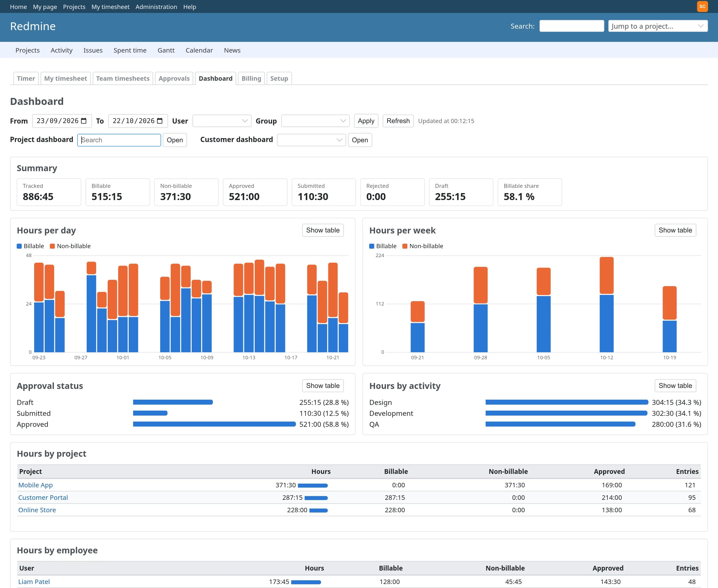Show table for Hours per week
This screenshot has height=588, width=718.
675,230
